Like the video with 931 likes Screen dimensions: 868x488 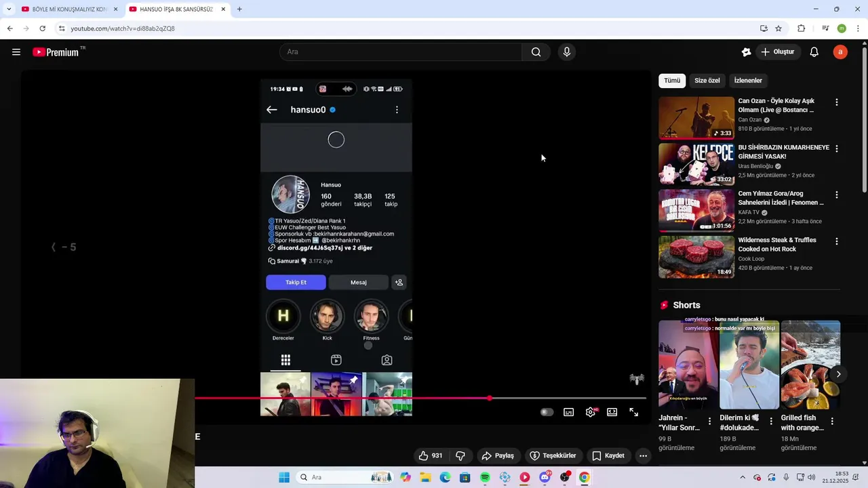tap(431, 455)
